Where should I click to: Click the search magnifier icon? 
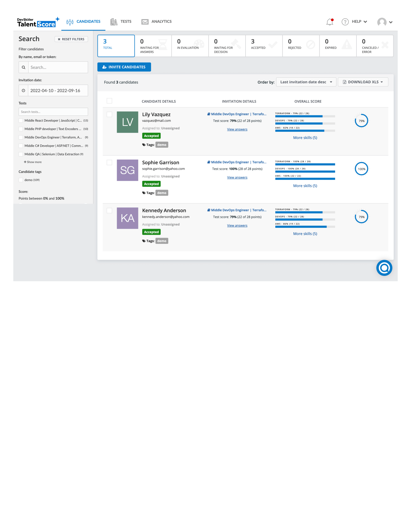pos(24,67)
